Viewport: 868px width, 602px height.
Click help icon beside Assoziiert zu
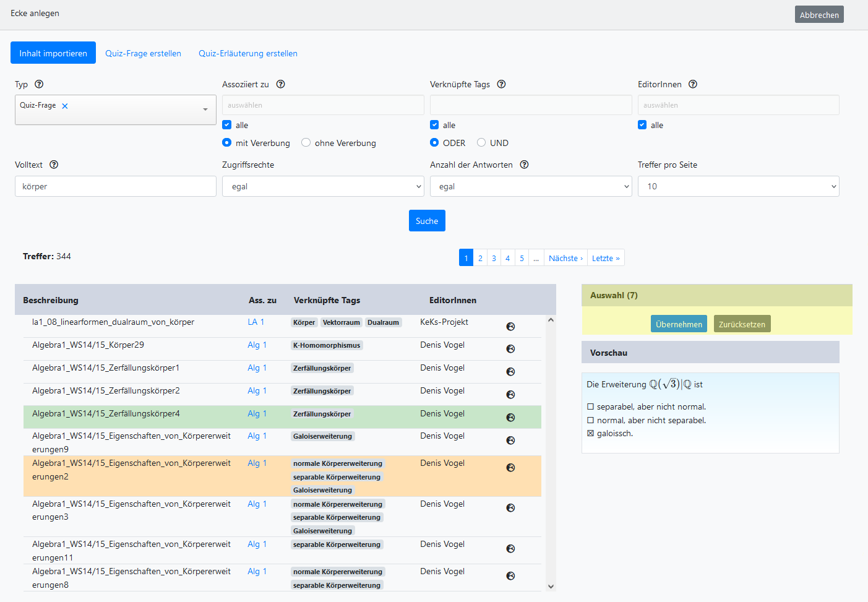pyautogui.click(x=280, y=84)
